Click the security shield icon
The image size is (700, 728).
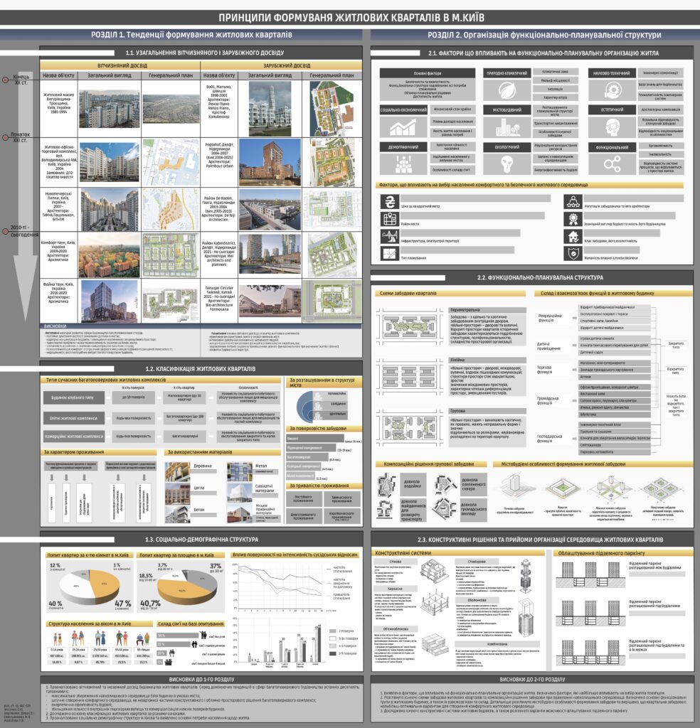[x=573, y=254]
